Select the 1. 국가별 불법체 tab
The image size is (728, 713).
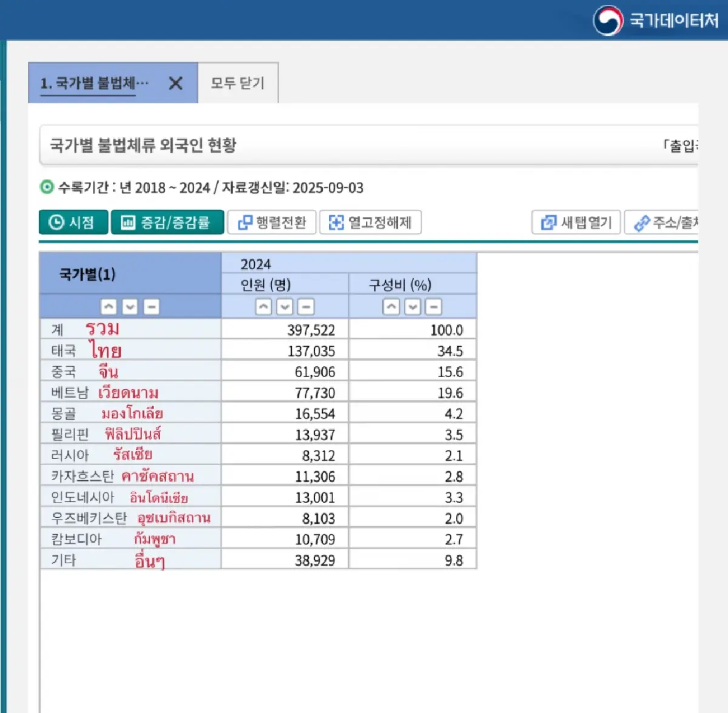pyautogui.click(x=113, y=82)
